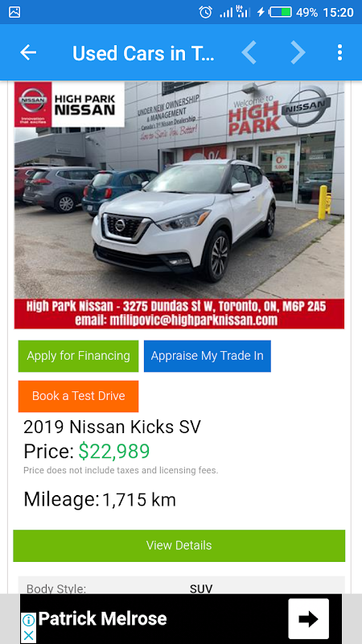This screenshot has width=362, height=644.
Task: Open the three-dot overflow menu
Action: (x=339, y=52)
